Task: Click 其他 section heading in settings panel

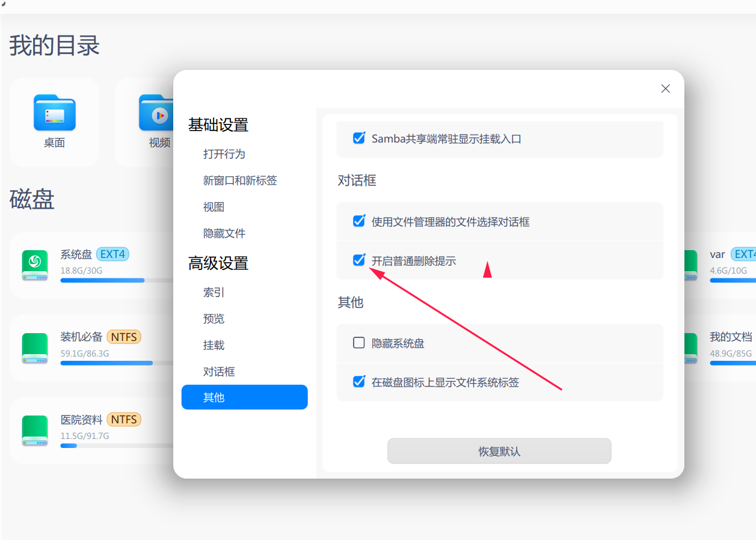Action: pyautogui.click(x=351, y=302)
